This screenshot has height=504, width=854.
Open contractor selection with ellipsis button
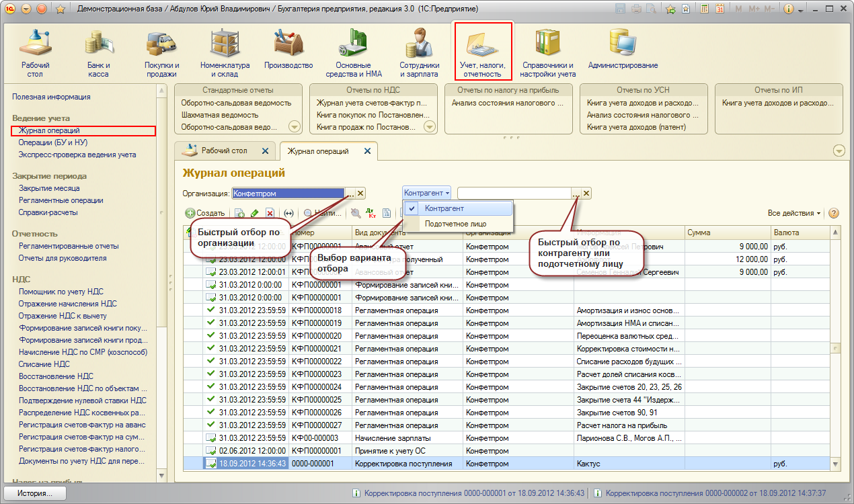point(576,194)
